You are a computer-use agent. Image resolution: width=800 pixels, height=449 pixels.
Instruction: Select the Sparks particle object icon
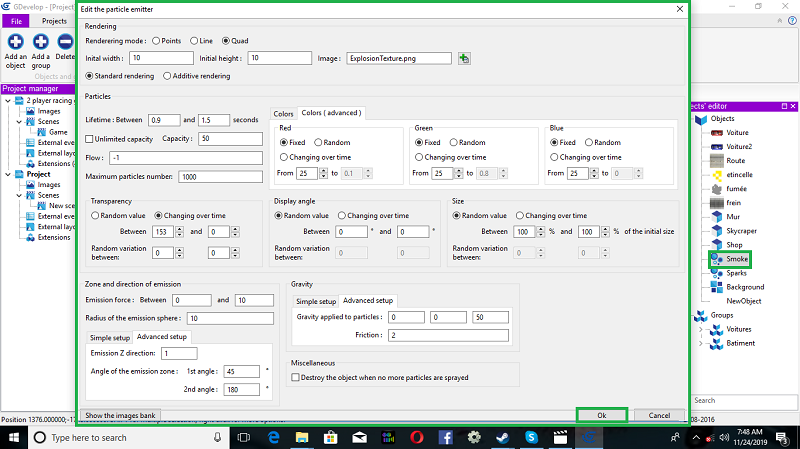click(x=717, y=273)
